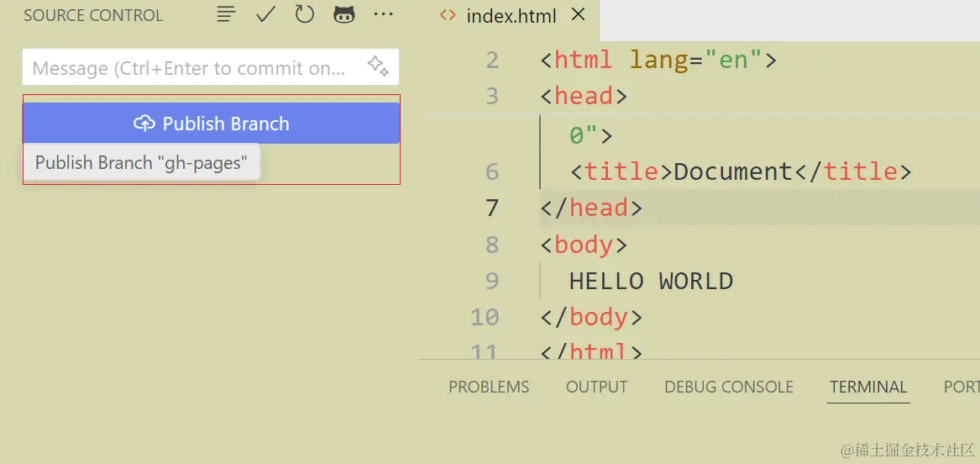Close the index.html tab
The width and height of the screenshot is (980, 464).
point(578,15)
